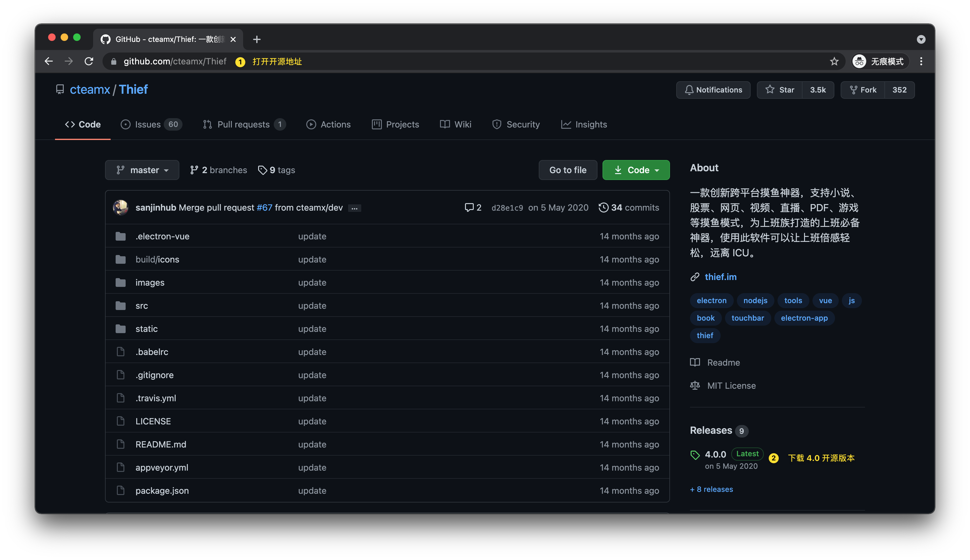
Task: Fork the repository
Action: pyautogui.click(x=863, y=90)
